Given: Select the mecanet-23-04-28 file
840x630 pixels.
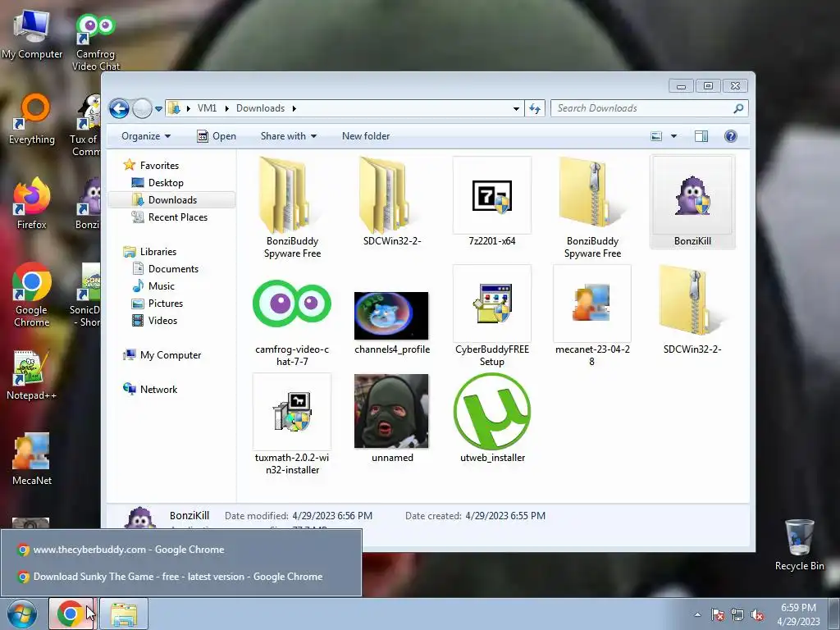Looking at the screenshot, I should click(x=592, y=316).
